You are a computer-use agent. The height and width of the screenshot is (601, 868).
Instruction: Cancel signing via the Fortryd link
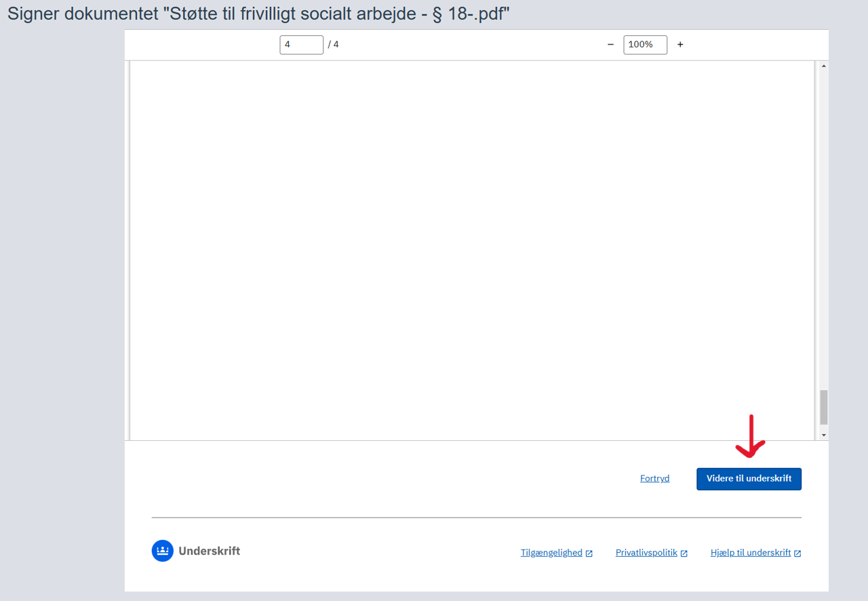654,479
